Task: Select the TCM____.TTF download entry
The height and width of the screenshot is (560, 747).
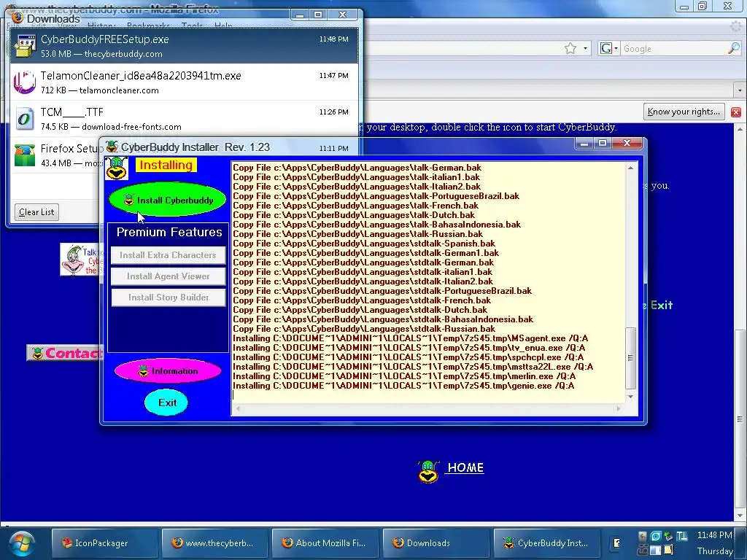Action: pyautogui.click(x=184, y=119)
